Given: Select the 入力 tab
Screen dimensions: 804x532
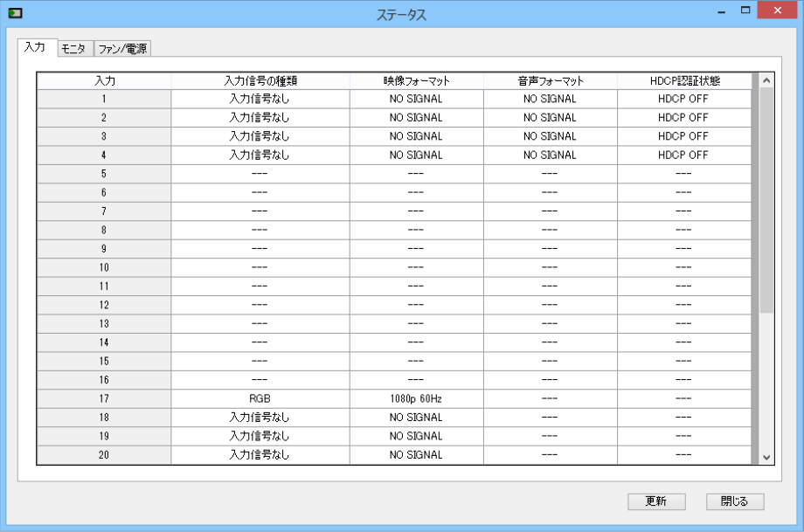Looking at the screenshot, I should (x=36, y=48).
